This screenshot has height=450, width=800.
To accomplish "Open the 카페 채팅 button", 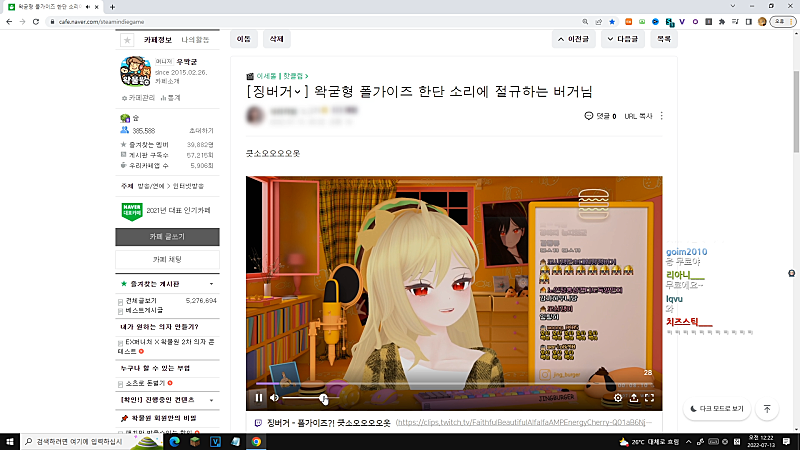I will tap(167, 259).
